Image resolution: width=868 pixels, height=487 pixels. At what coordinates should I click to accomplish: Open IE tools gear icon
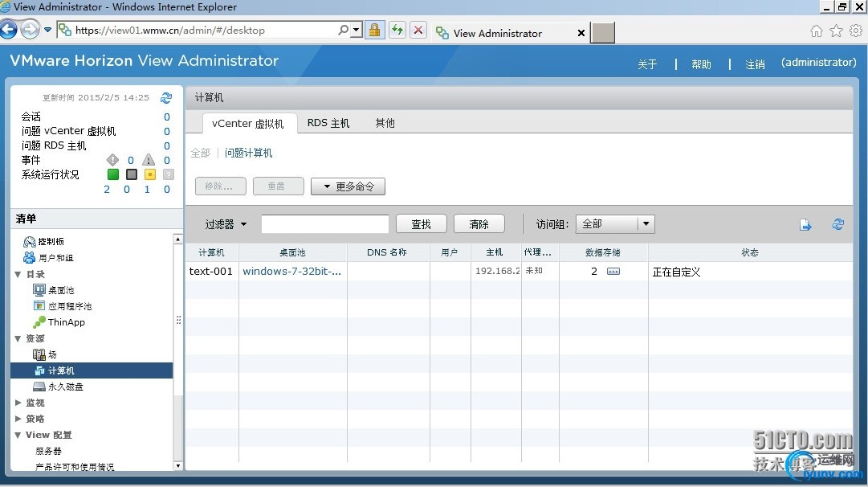857,31
